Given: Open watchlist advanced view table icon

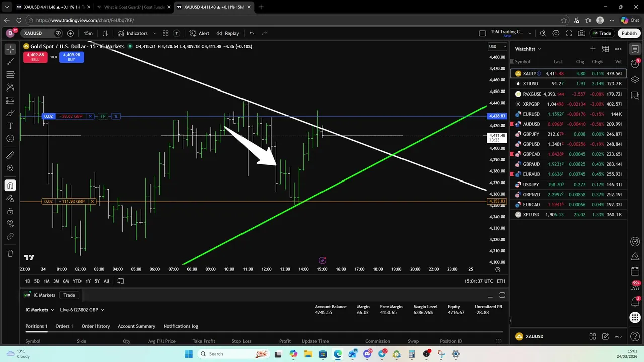Looking at the screenshot, I should tap(606, 49).
